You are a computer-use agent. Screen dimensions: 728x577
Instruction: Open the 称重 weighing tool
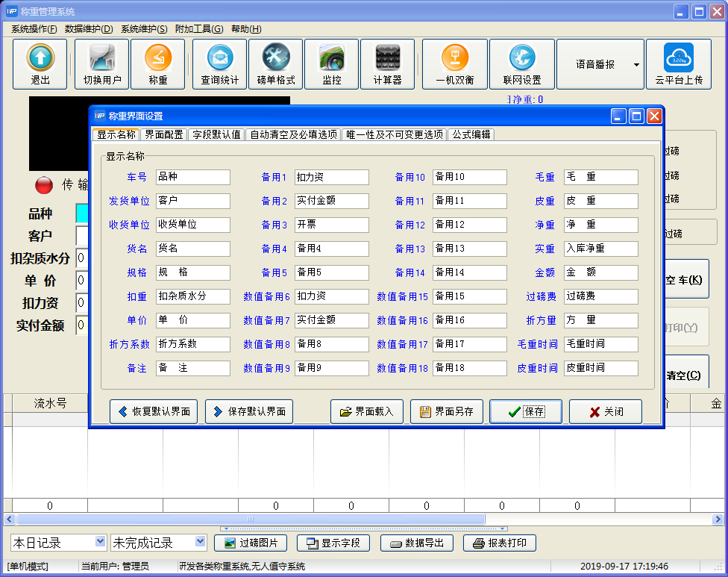point(158,64)
